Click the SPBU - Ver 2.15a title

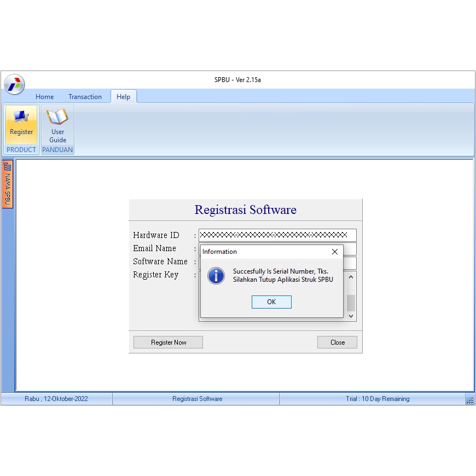coord(237,80)
